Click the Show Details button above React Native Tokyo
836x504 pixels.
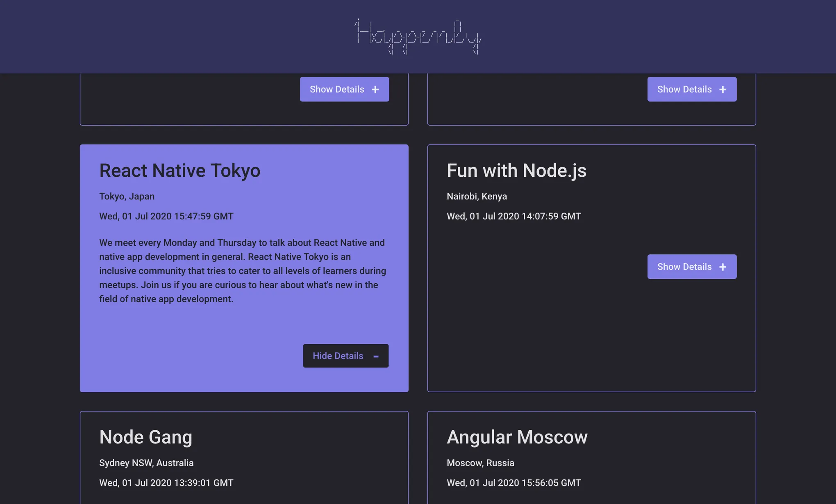point(344,89)
